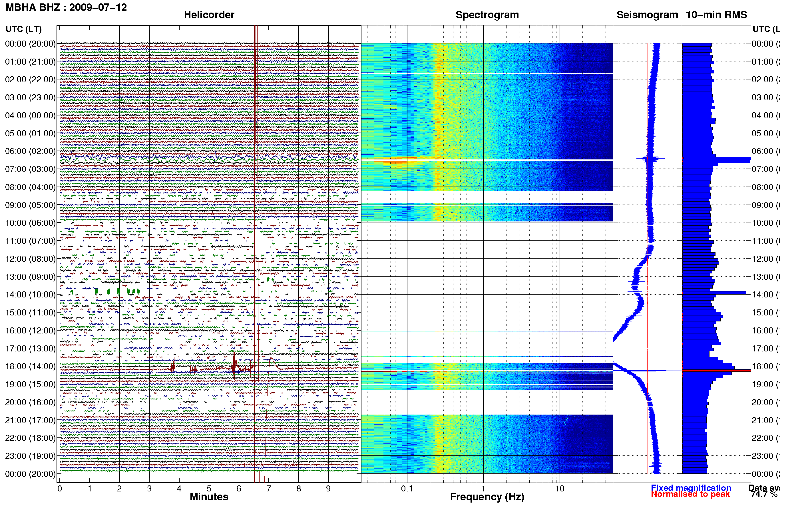Click the '1' frequency tick label
The width and height of the screenshot is (812, 508).
[483, 489]
